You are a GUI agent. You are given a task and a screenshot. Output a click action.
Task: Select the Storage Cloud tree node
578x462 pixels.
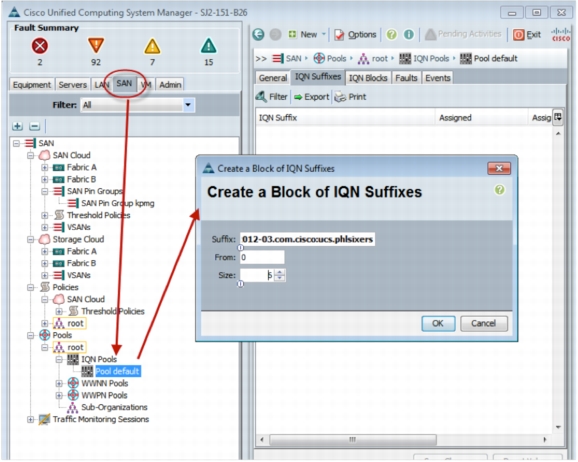click(78, 239)
